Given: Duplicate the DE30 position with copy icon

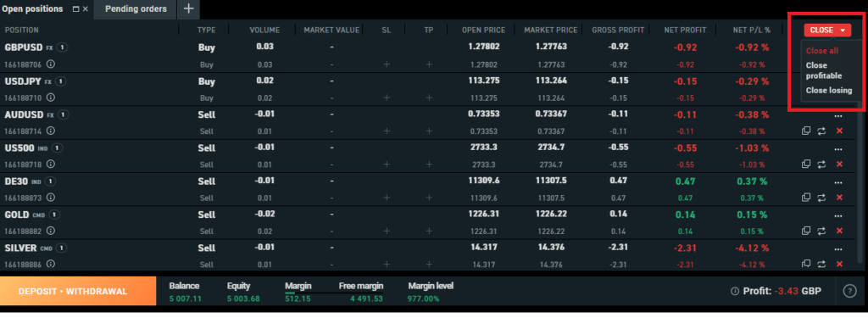Looking at the screenshot, I should [x=806, y=198].
